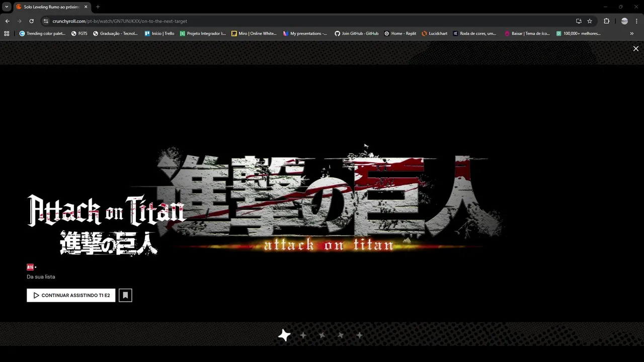Open the Roda de cores bookmark
Image resolution: width=644 pixels, height=362 pixels.
[474, 34]
